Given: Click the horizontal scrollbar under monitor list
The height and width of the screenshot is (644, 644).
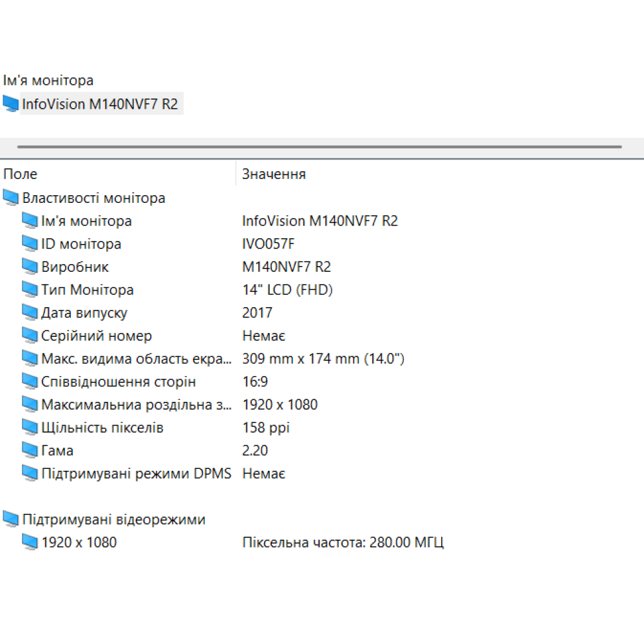Looking at the screenshot, I should 319,147.
